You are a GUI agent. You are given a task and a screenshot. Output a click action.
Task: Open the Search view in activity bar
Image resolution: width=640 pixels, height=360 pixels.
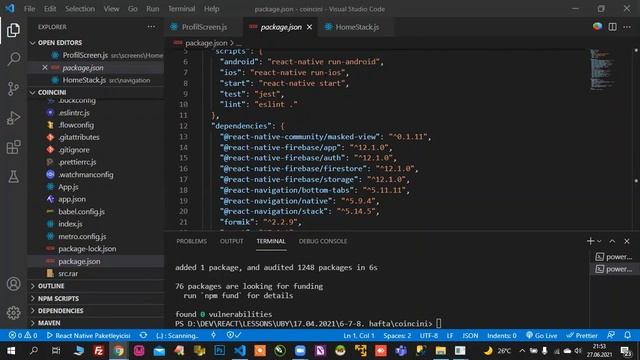pos(13,59)
